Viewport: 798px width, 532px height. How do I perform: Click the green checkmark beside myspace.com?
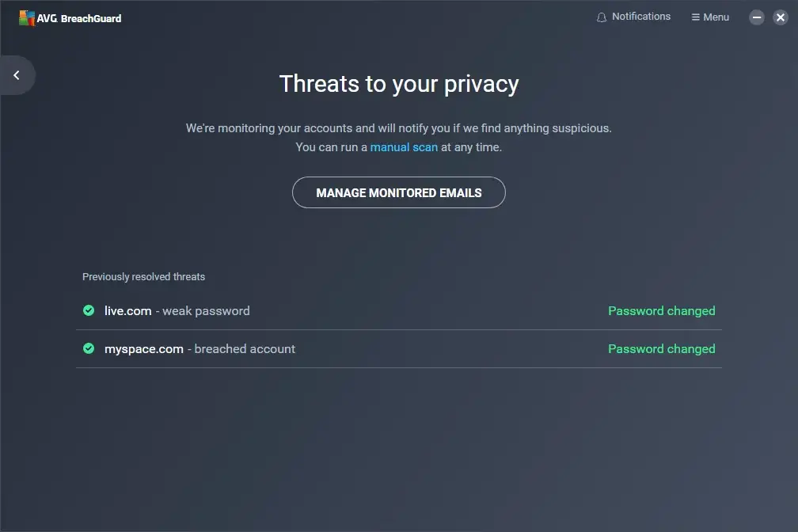click(89, 348)
